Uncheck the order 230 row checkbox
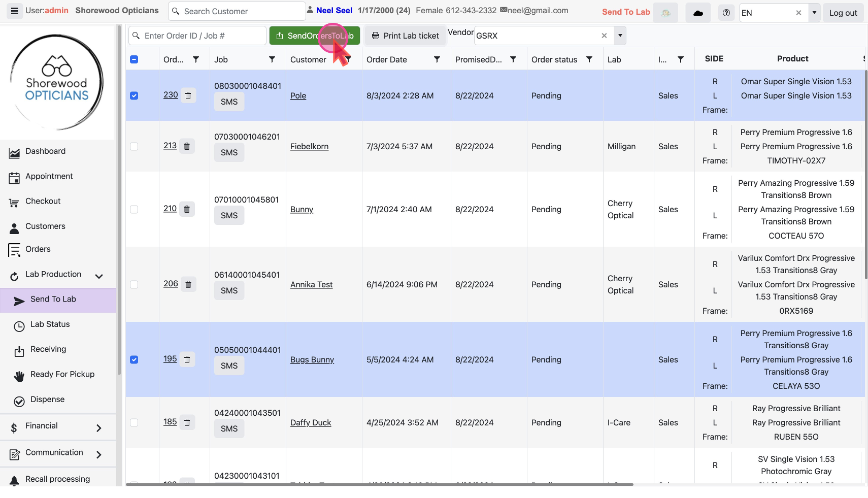The height and width of the screenshot is (498, 868). (134, 96)
